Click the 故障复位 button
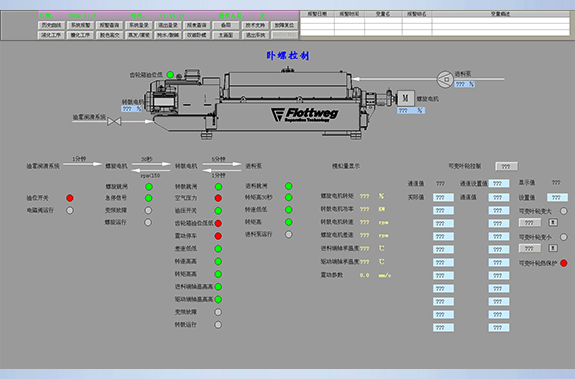 [x=284, y=25]
